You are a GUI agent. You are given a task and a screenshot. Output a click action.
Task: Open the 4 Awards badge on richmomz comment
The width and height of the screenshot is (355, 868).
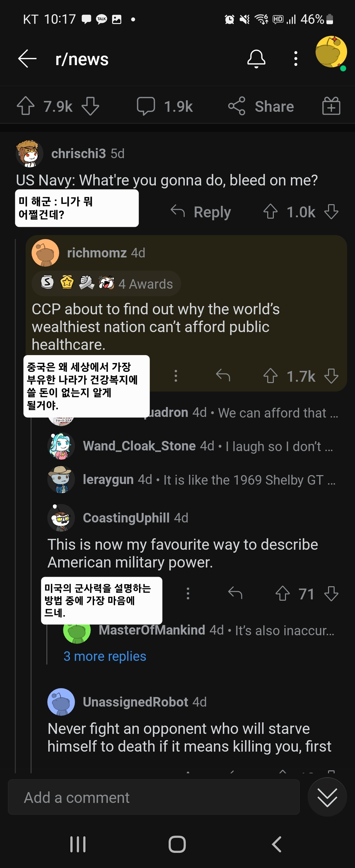point(106,283)
